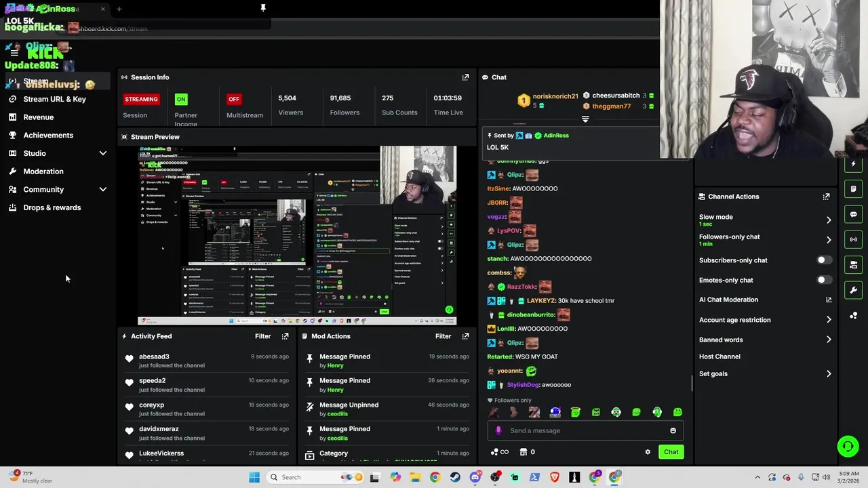Open the notes document side icon
The height and width of the screenshot is (488, 868).
click(x=853, y=189)
